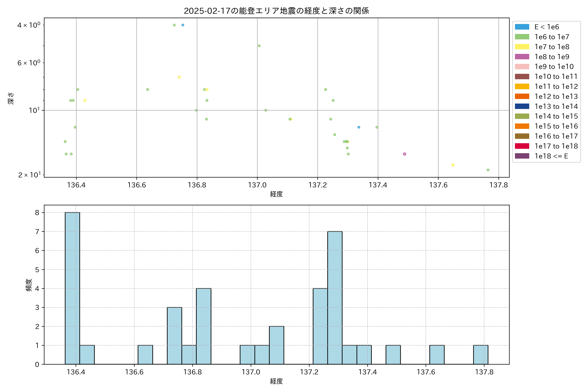This screenshot has width=588, height=392.
Task: Click the yellow scatter point near 137.65
Action: tap(453, 165)
